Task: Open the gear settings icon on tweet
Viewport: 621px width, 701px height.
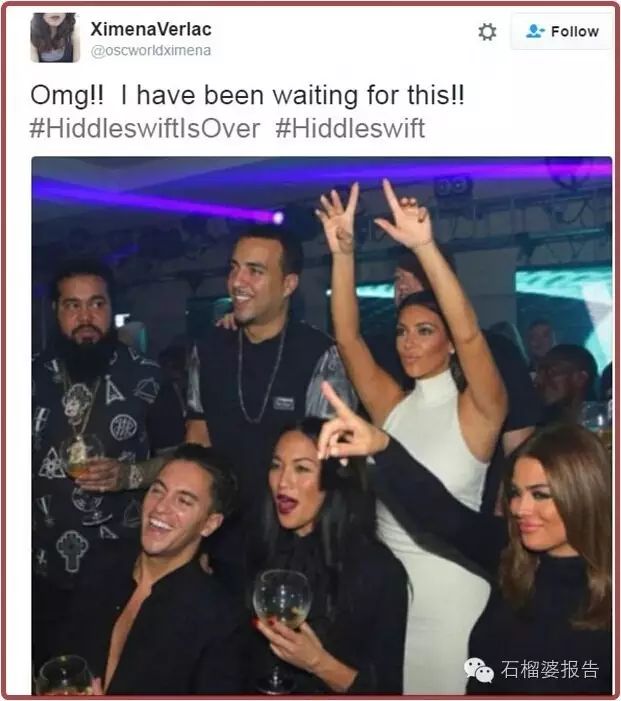Action: [x=487, y=32]
